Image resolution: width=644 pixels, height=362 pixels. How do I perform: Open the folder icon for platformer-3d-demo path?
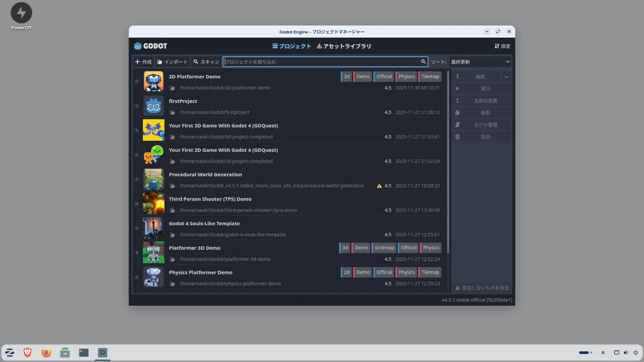click(x=172, y=259)
